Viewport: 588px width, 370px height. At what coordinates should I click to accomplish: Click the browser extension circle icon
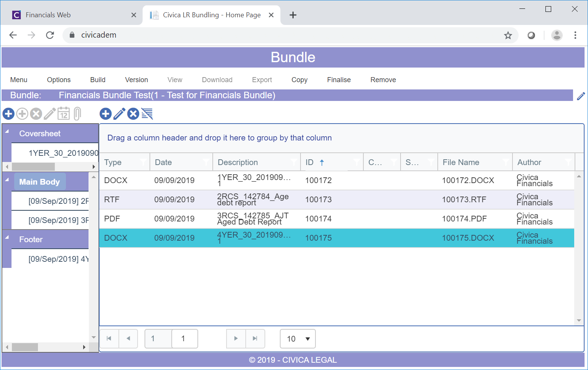(x=531, y=35)
